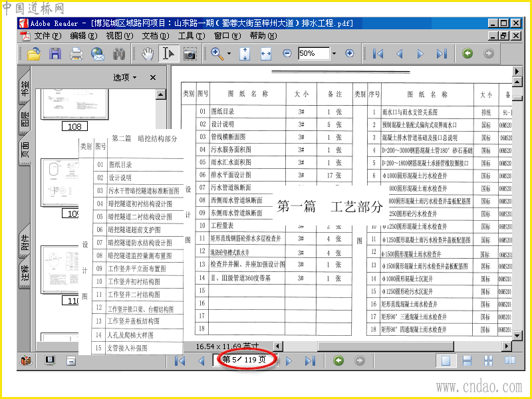Click green Previous View arrow in top toolbar

tap(467, 53)
